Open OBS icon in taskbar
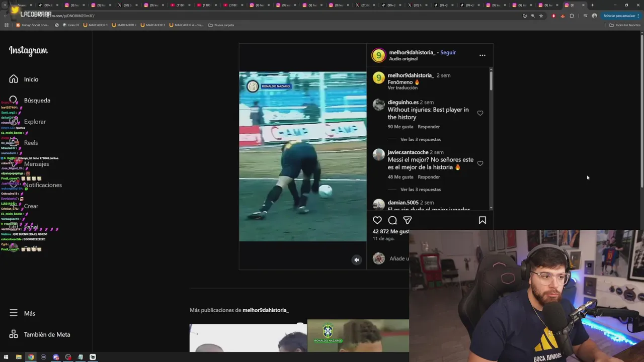Image resolution: width=644 pixels, height=362 pixels. point(68,357)
